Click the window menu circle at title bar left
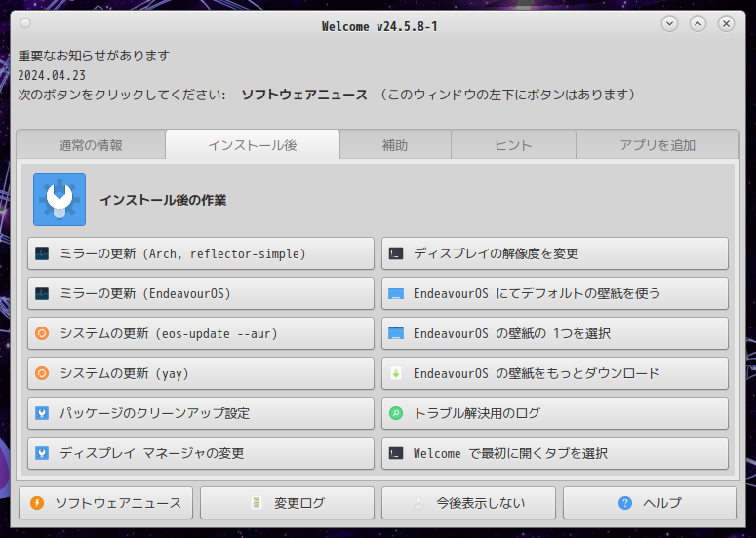756x538 pixels. coord(25,23)
